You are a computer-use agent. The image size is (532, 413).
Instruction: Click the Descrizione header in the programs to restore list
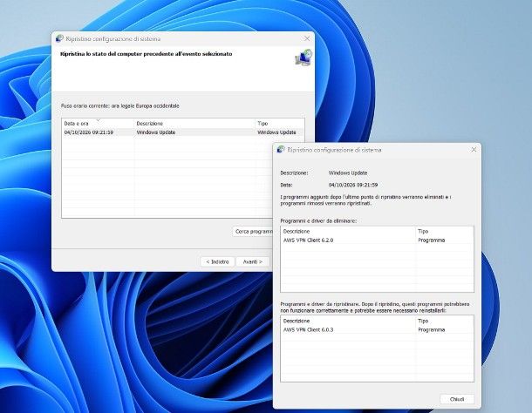pos(348,321)
